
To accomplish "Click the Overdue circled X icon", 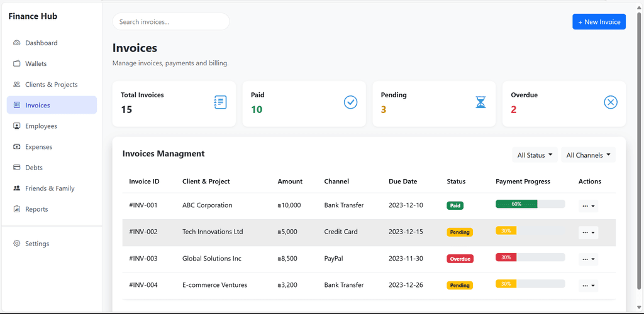I will click(x=611, y=102).
